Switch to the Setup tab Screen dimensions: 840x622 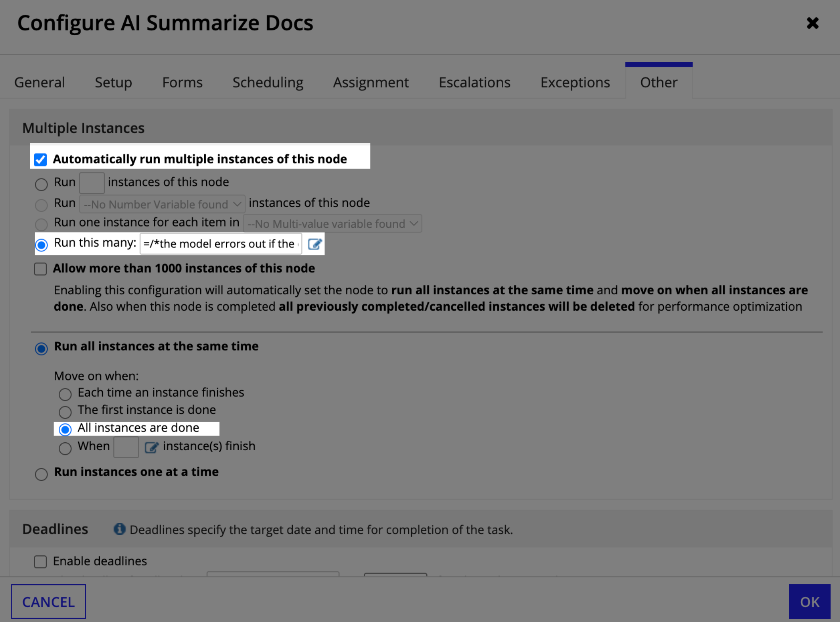click(x=113, y=82)
